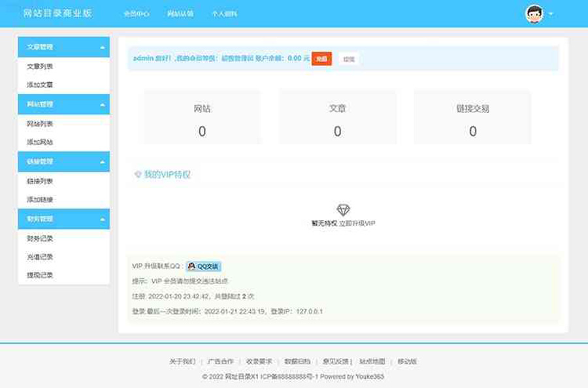Screen dimensions: 588x388
Task: Open the 关于我们 footer link
Action: [x=182, y=362]
